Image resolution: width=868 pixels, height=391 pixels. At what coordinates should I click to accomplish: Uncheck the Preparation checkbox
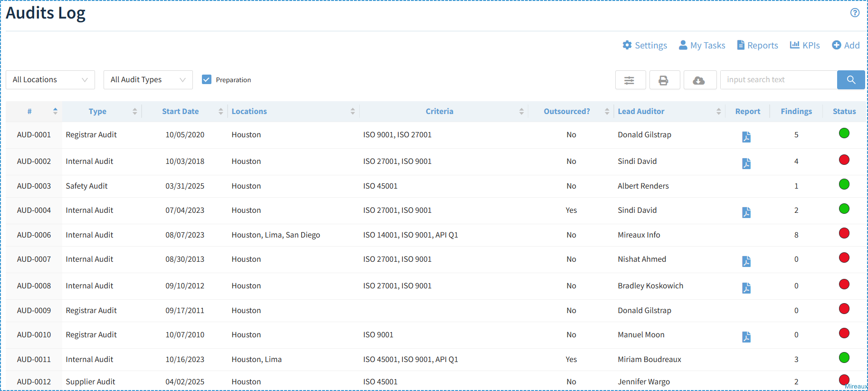pos(207,80)
